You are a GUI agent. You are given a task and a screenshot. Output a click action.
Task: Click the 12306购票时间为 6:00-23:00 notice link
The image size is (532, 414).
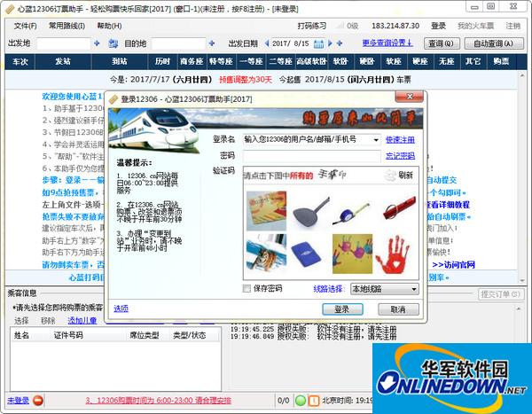click(158, 401)
